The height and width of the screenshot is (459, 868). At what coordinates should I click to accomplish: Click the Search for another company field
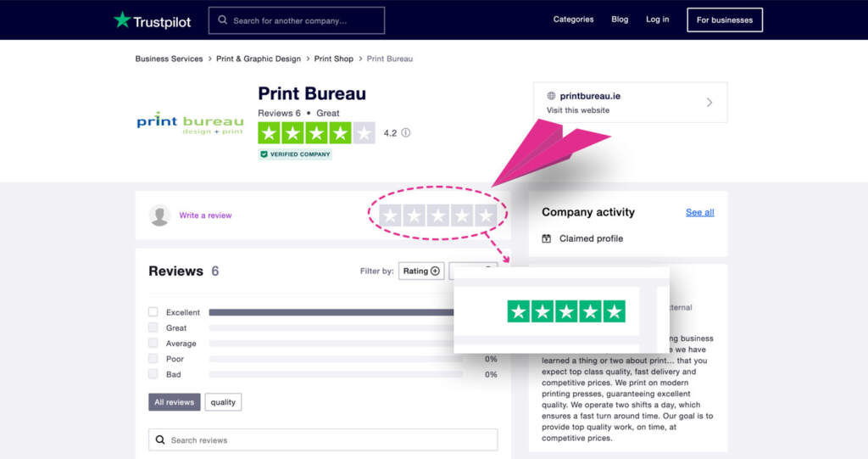[297, 20]
